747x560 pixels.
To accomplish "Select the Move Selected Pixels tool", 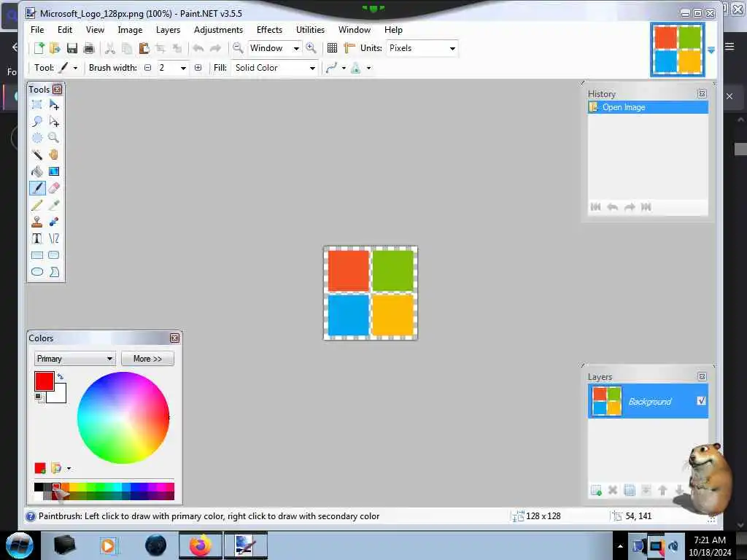I will pyautogui.click(x=54, y=104).
